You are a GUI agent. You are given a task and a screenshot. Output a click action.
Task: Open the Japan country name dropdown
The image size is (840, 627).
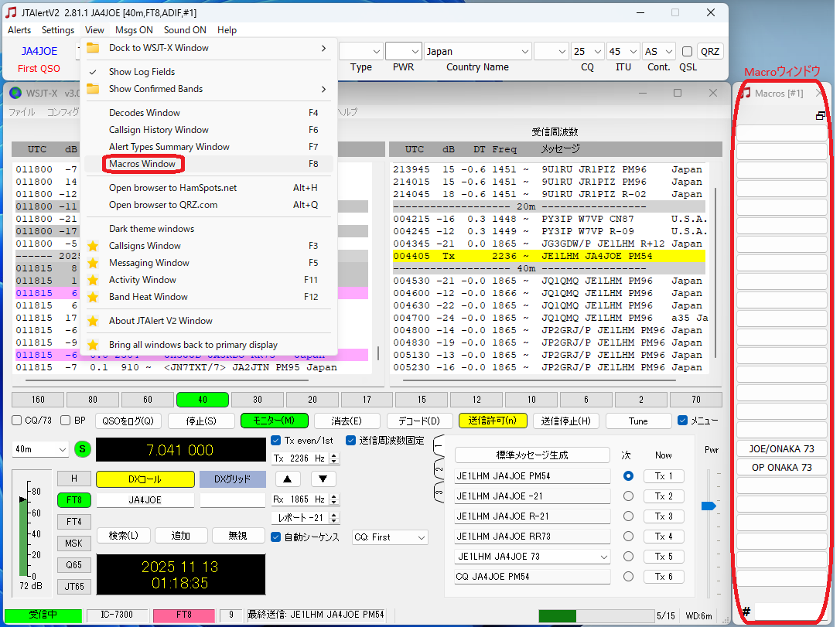click(476, 52)
